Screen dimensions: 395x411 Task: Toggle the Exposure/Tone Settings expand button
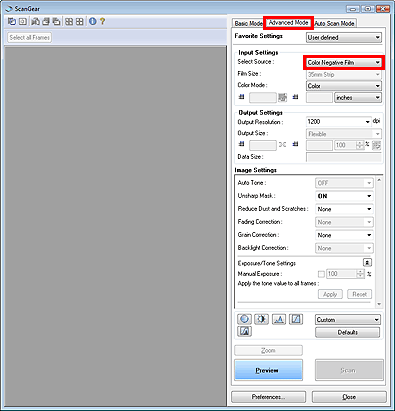point(367,263)
